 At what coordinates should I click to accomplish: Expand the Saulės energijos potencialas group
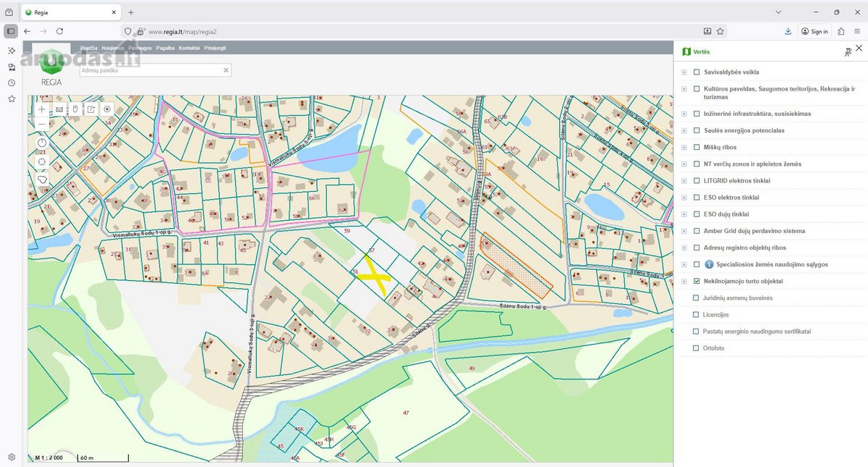coord(684,130)
